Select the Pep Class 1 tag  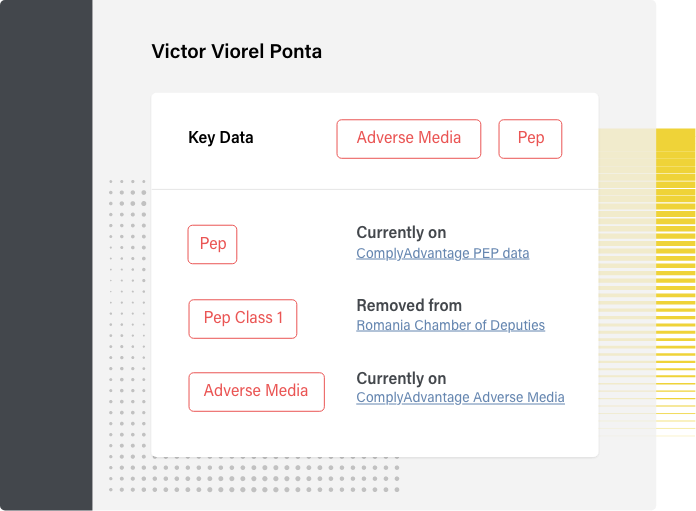point(243,319)
